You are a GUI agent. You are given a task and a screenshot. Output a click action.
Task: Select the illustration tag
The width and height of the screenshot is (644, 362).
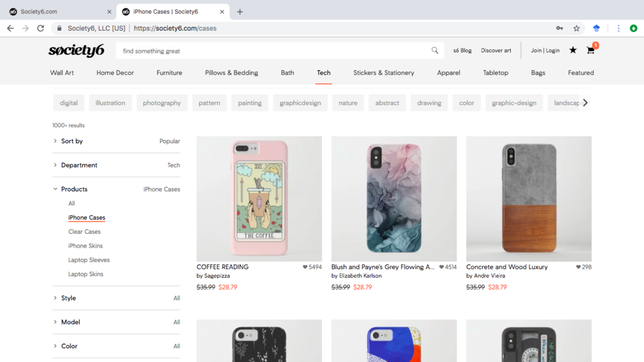point(110,103)
